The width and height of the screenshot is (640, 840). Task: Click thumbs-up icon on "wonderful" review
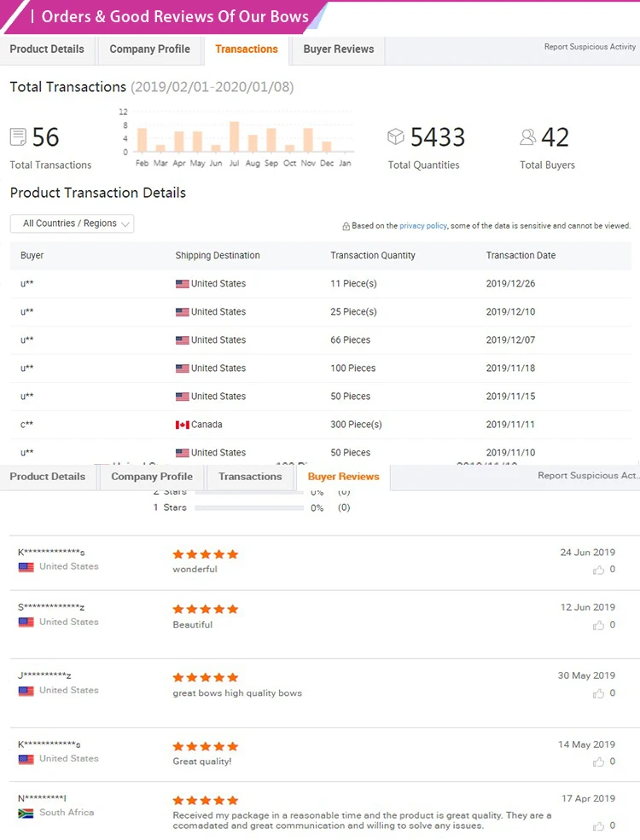point(599,570)
